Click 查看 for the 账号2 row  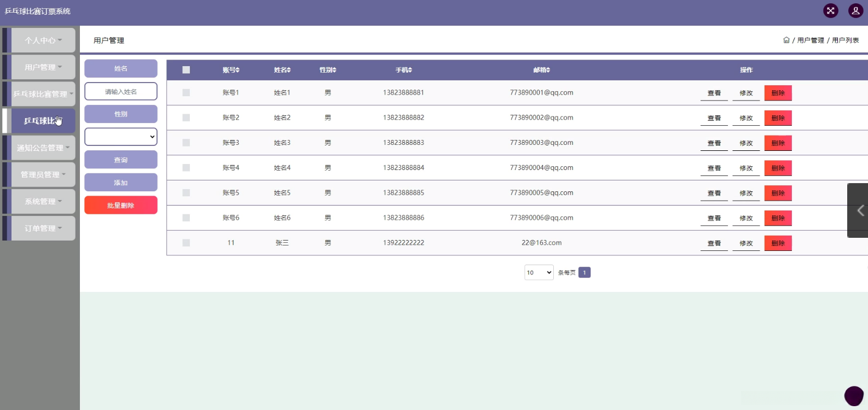coord(714,118)
